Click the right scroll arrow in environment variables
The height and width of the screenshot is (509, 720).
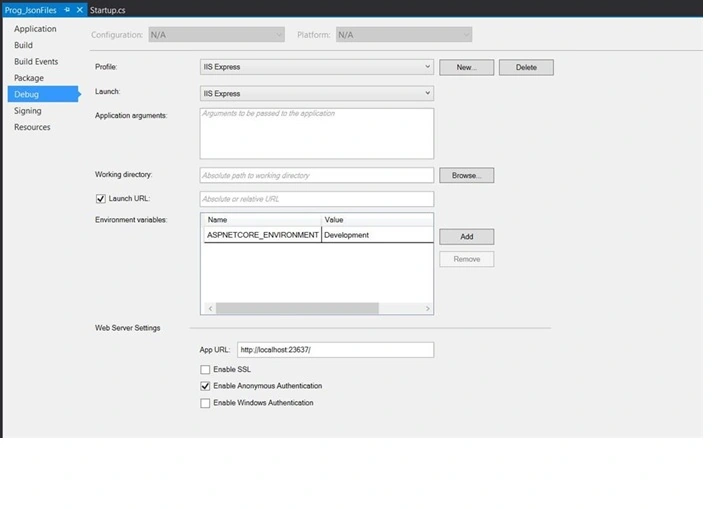(x=428, y=309)
